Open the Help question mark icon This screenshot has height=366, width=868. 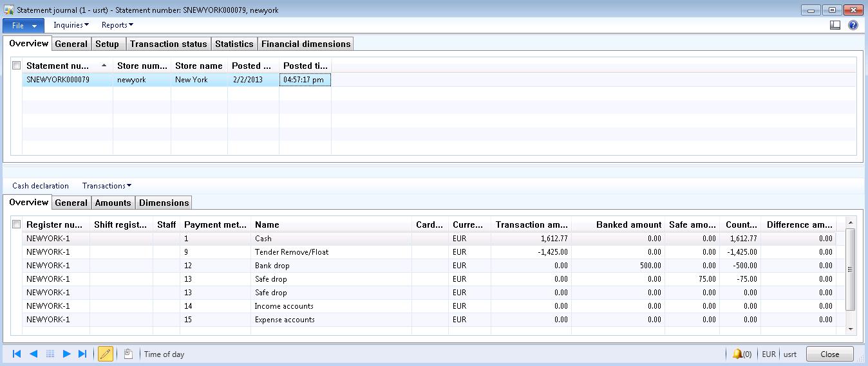(853, 25)
